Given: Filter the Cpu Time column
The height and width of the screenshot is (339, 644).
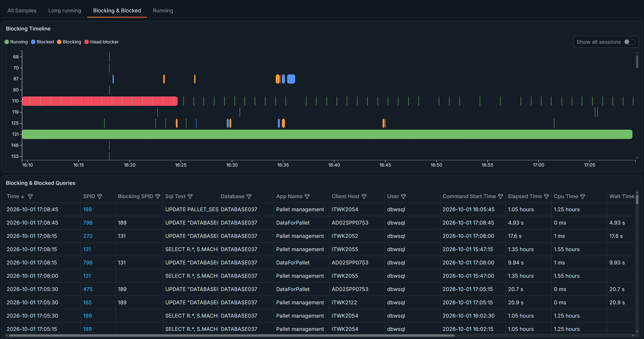Looking at the screenshot, I should pos(582,196).
